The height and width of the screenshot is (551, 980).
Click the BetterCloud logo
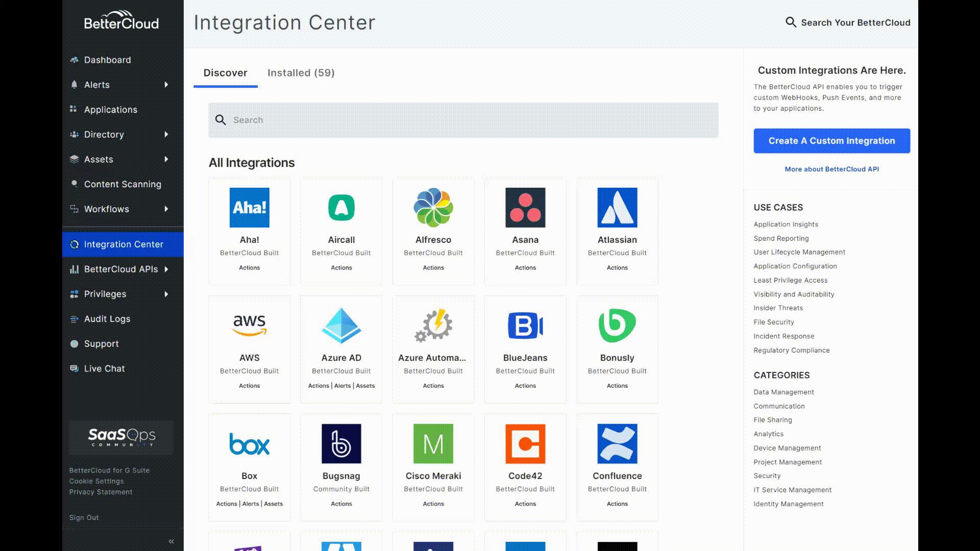pos(121,20)
